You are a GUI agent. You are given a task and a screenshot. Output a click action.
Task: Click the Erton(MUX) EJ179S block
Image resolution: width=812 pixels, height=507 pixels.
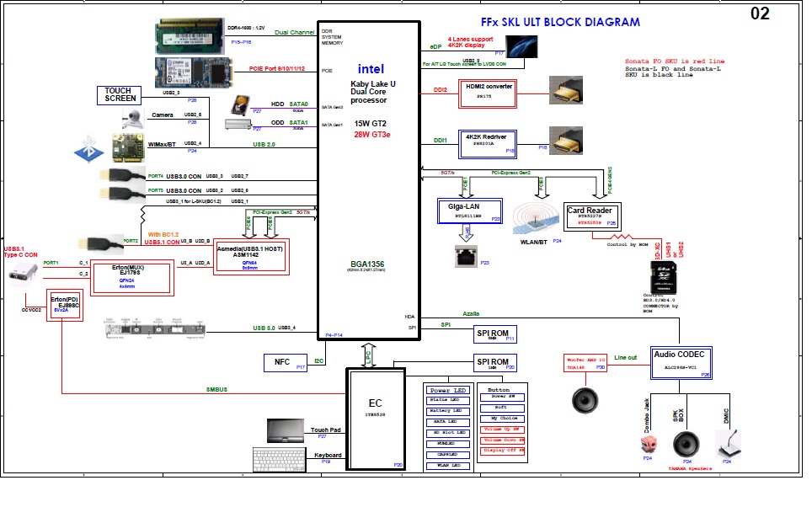[x=132, y=279]
